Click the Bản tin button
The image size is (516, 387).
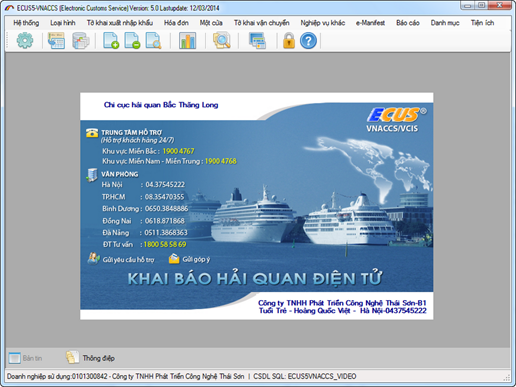point(25,358)
